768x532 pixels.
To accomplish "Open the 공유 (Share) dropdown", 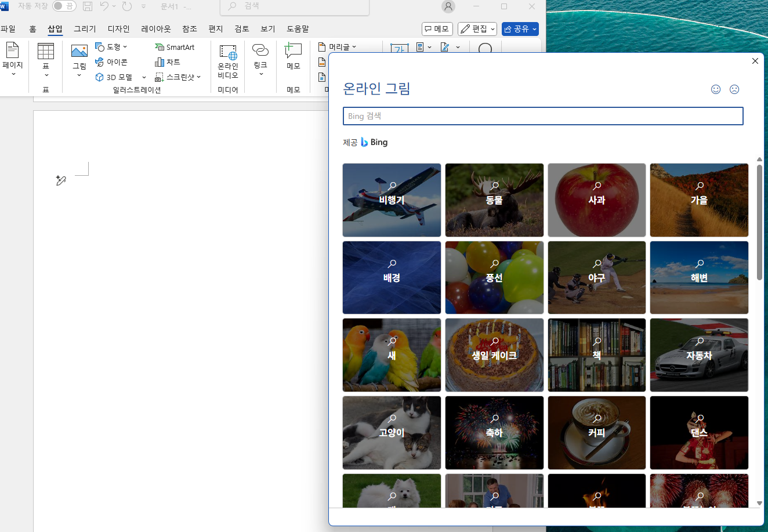I will (x=520, y=28).
